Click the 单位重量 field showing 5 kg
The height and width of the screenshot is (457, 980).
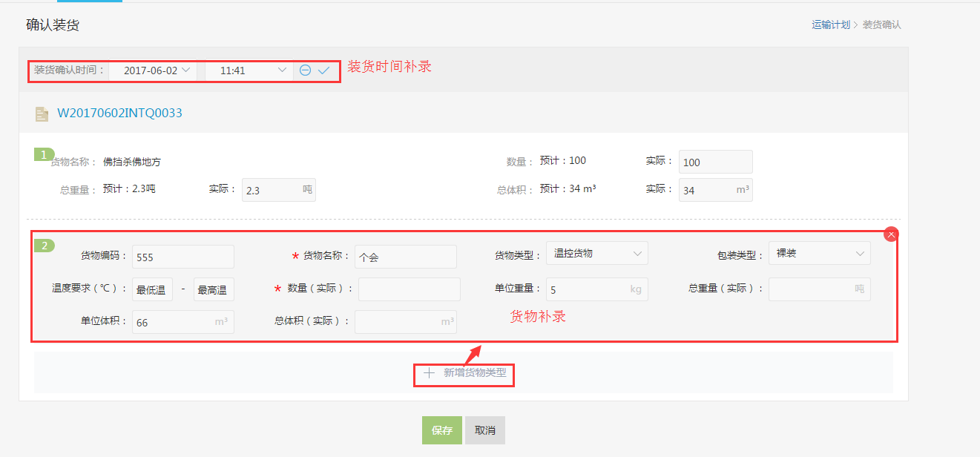pyautogui.click(x=596, y=289)
